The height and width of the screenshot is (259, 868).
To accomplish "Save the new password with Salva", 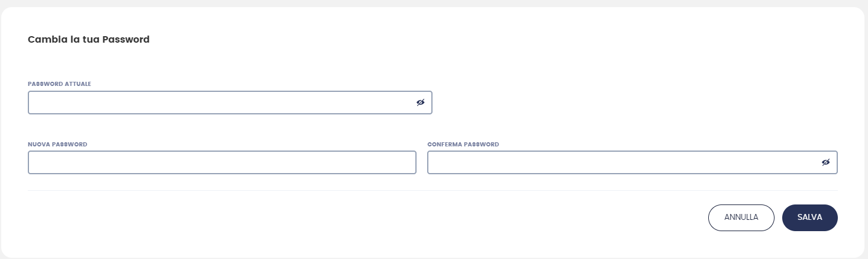I will (809, 218).
